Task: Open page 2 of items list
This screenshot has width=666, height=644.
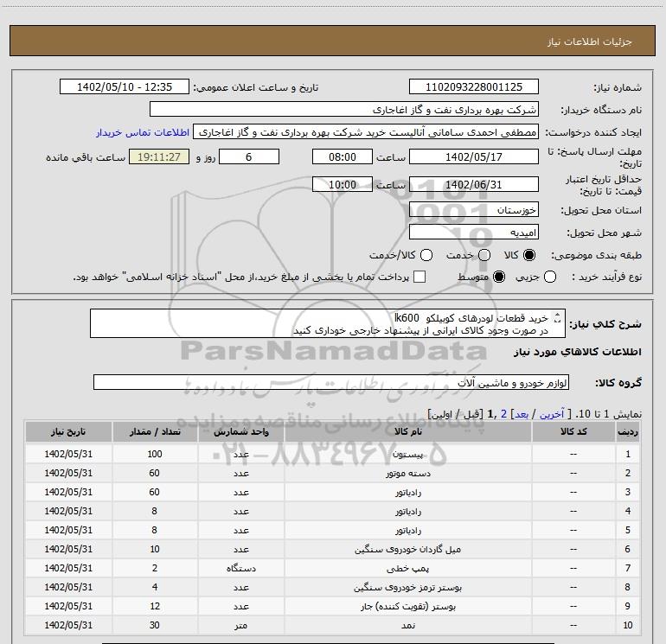Action: tap(503, 414)
